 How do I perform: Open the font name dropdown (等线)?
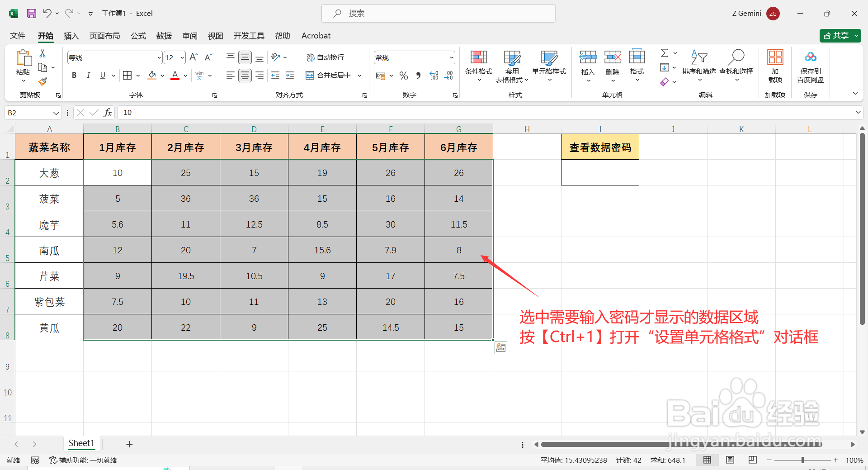point(159,57)
